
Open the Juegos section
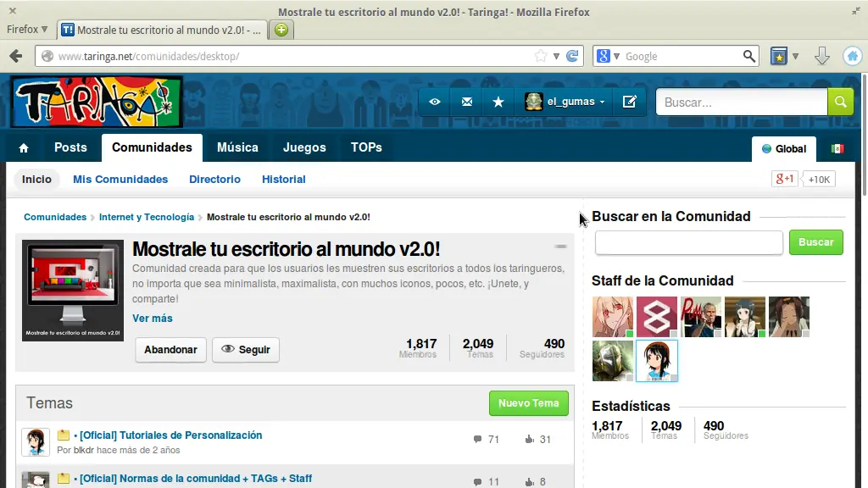pos(304,147)
